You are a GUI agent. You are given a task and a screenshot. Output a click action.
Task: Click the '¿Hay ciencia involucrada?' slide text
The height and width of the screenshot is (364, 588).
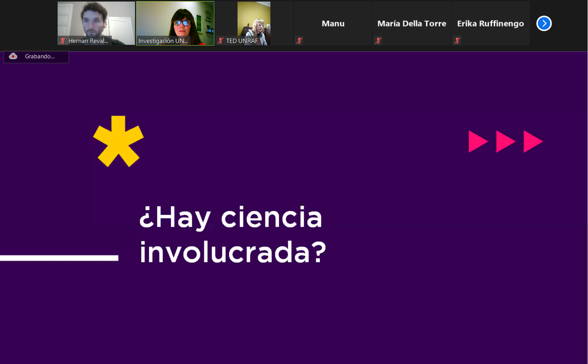pos(232,235)
